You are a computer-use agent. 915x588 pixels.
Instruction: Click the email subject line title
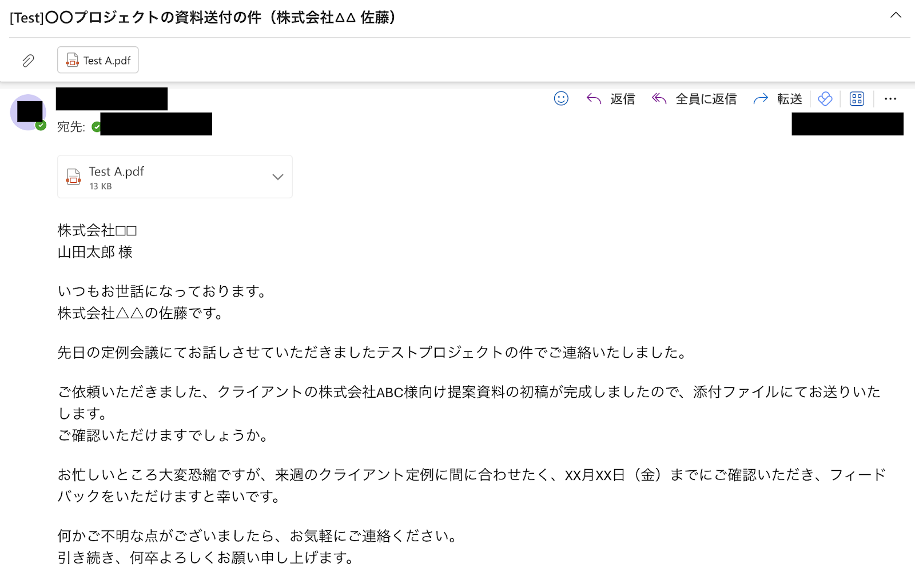pyautogui.click(x=203, y=18)
